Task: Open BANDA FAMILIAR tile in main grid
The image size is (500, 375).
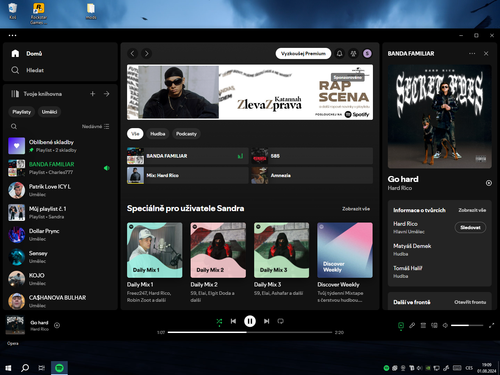Action: coord(188,156)
